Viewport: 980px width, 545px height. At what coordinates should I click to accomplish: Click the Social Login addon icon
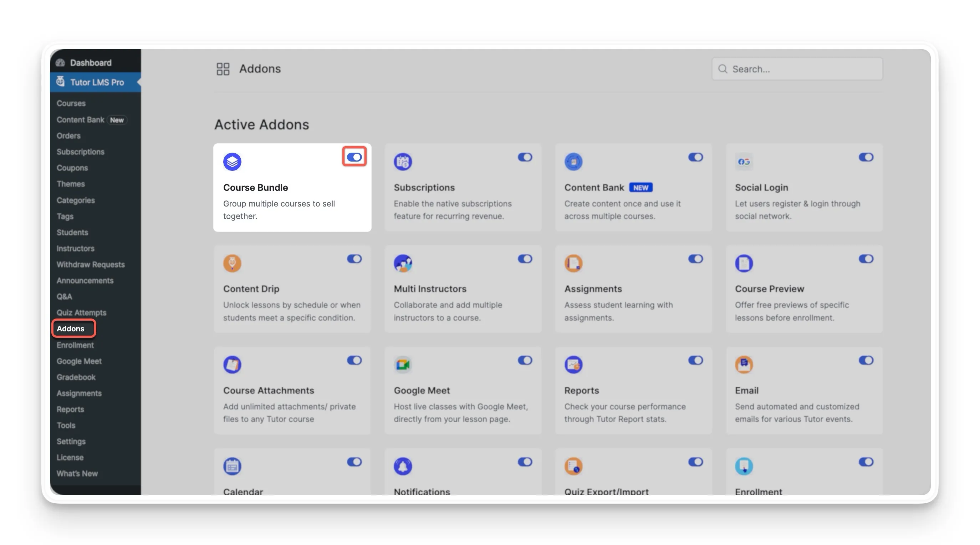pyautogui.click(x=744, y=162)
